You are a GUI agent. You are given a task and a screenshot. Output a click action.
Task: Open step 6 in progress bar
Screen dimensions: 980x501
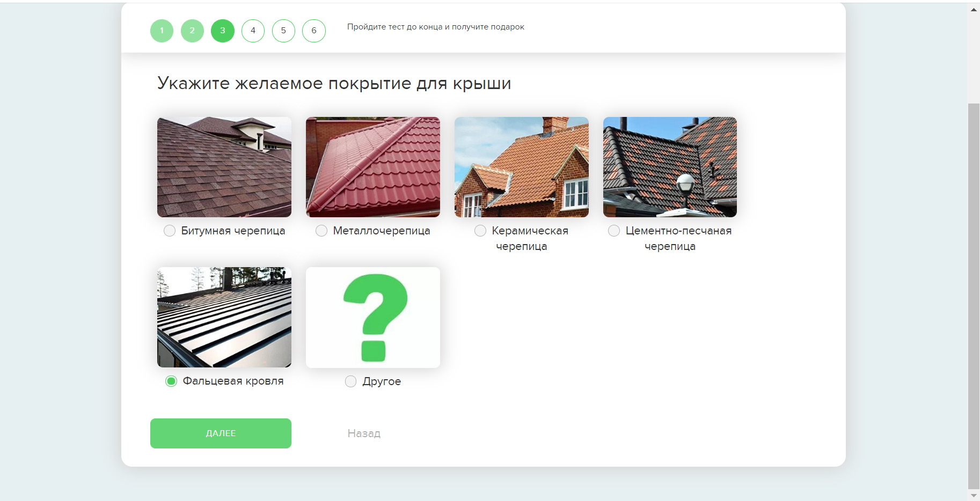click(x=314, y=31)
